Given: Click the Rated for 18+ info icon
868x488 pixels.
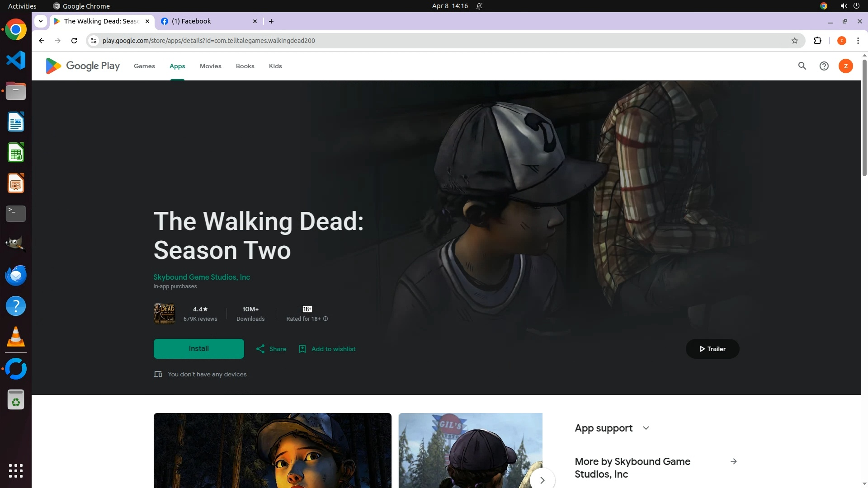Looking at the screenshot, I should (325, 319).
